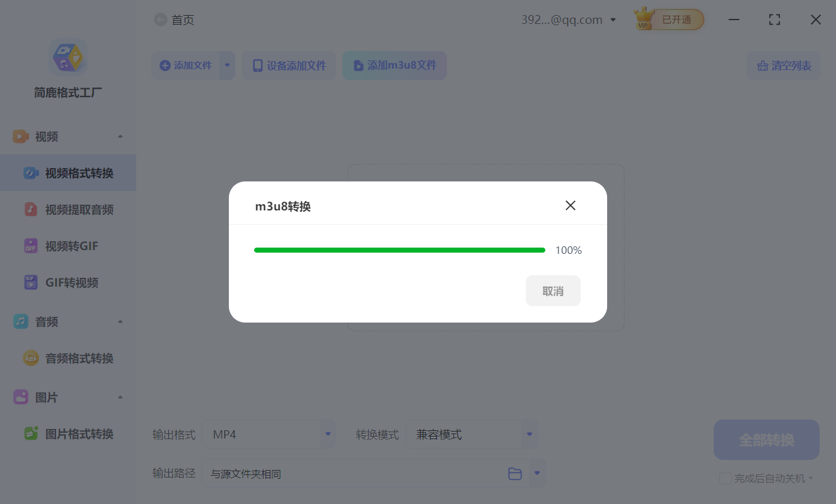Click the green conversion progress bar
836x504 pixels.
[399, 249]
